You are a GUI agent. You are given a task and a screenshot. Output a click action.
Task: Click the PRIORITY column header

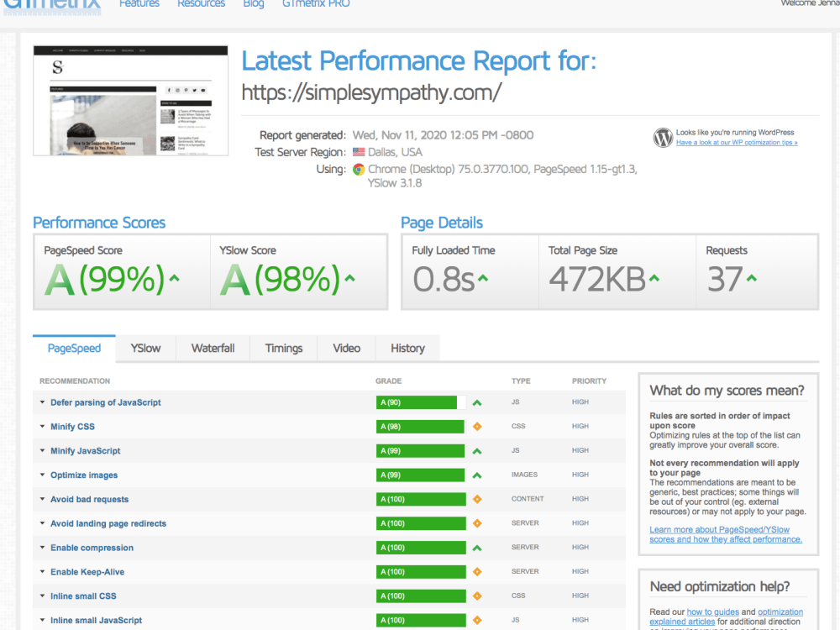tap(590, 381)
